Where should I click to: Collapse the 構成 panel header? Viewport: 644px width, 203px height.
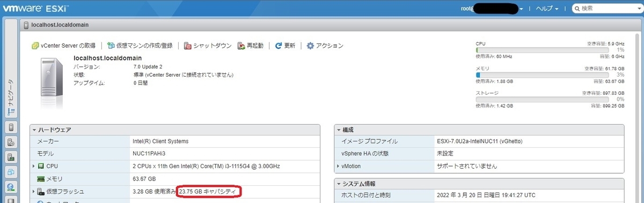point(479,130)
